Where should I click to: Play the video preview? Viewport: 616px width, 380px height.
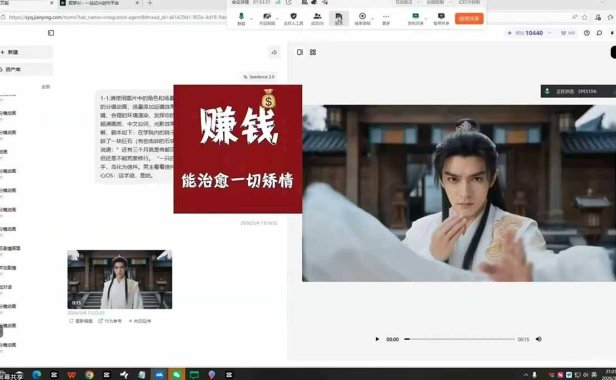[x=377, y=339]
